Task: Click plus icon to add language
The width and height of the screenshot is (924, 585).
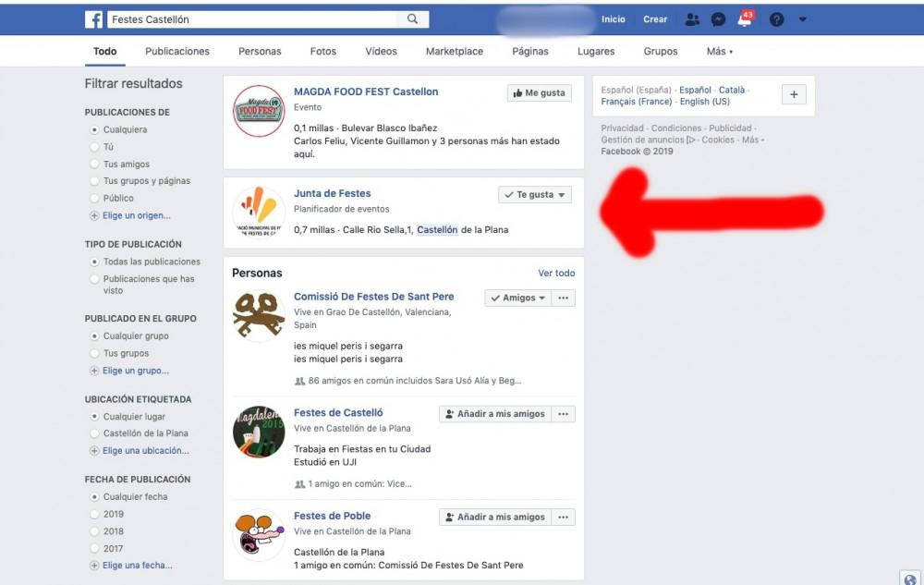Action: 794,94
